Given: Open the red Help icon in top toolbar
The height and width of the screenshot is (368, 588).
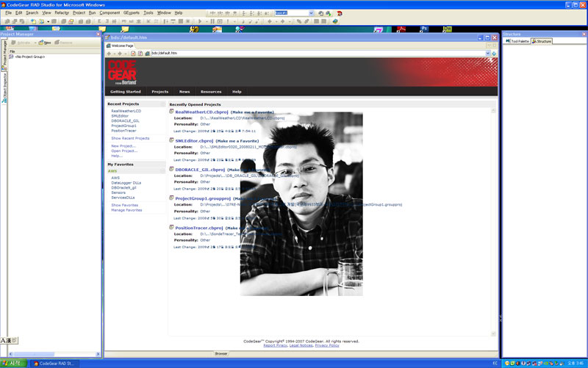Looking at the screenshot, I should tap(340, 13).
